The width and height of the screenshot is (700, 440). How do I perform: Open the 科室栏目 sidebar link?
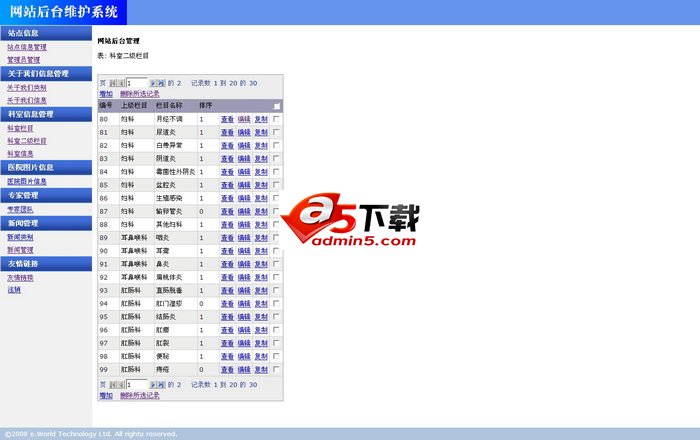point(20,128)
